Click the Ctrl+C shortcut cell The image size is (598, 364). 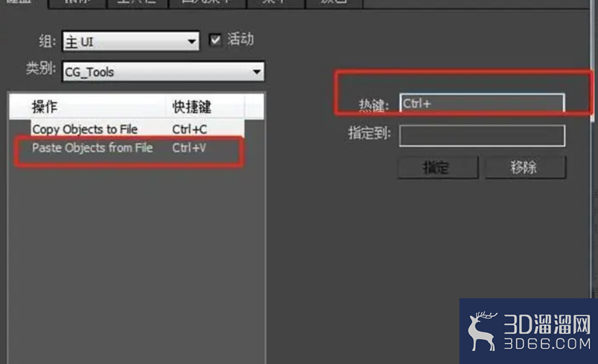[x=190, y=129]
